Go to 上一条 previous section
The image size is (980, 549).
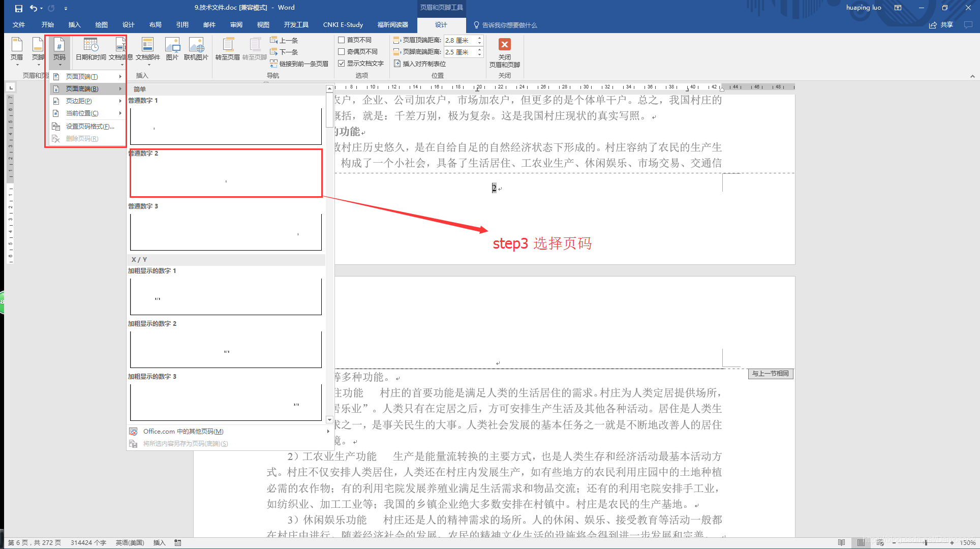point(284,40)
